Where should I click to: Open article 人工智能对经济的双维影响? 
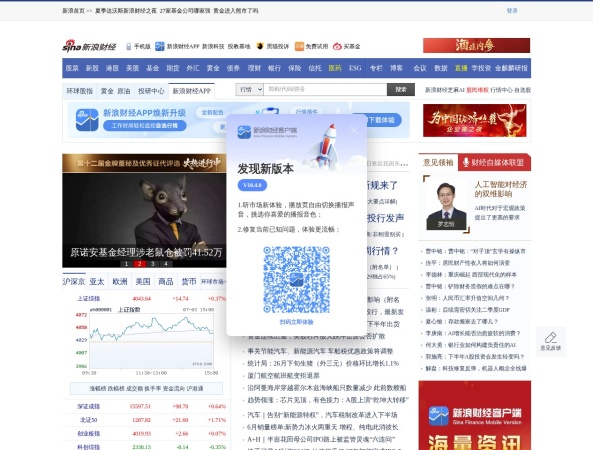(501, 189)
